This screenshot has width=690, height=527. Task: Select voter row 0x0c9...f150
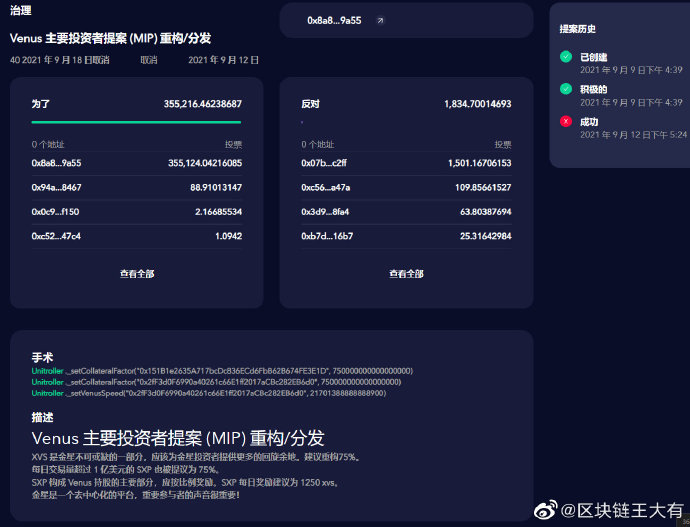click(136, 212)
